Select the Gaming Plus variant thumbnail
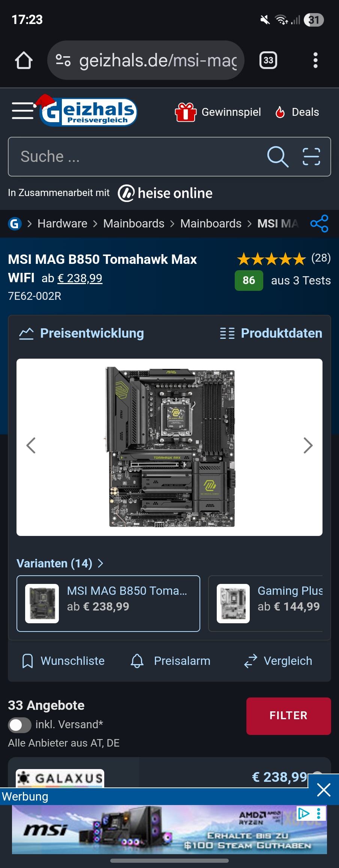The image size is (339, 868). coord(233,603)
